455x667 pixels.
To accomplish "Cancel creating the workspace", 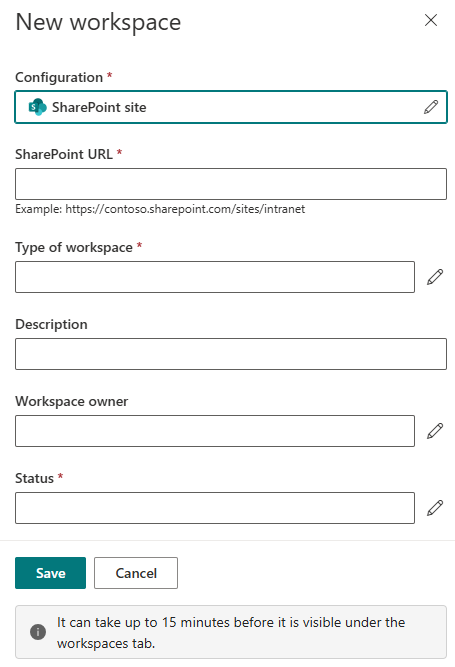I will 136,573.
